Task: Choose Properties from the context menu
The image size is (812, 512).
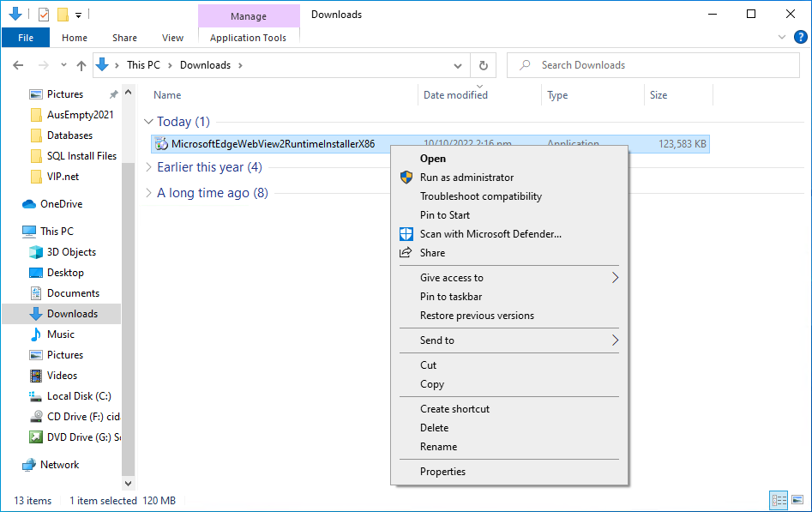Action: pyautogui.click(x=509, y=472)
